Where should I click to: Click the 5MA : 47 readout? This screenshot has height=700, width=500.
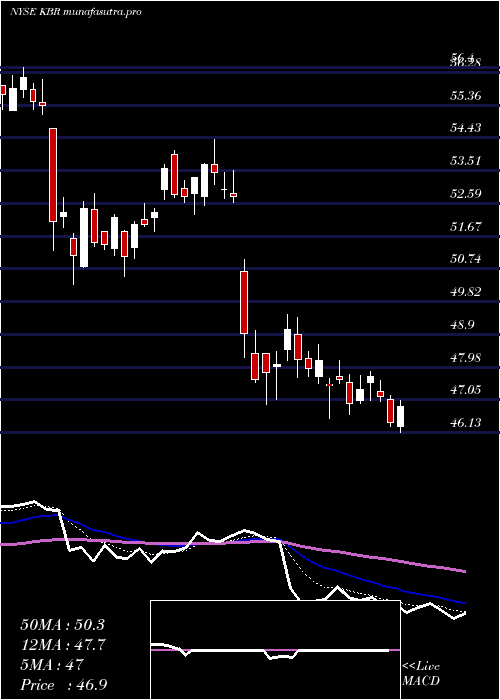[52, 665]
